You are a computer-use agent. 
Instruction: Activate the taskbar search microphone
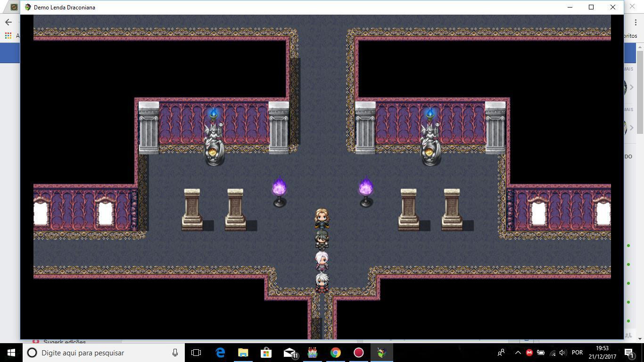175,353
